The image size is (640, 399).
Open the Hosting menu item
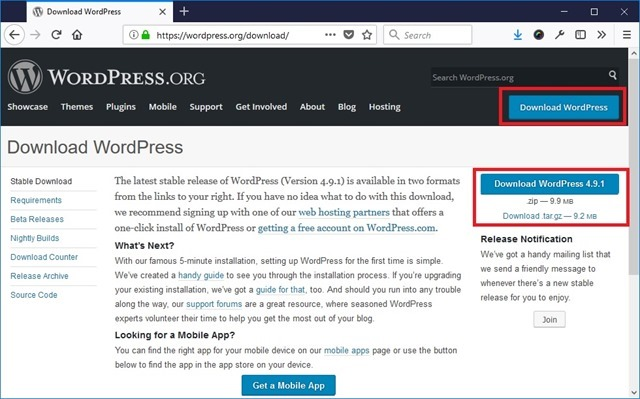coord(384,107)
